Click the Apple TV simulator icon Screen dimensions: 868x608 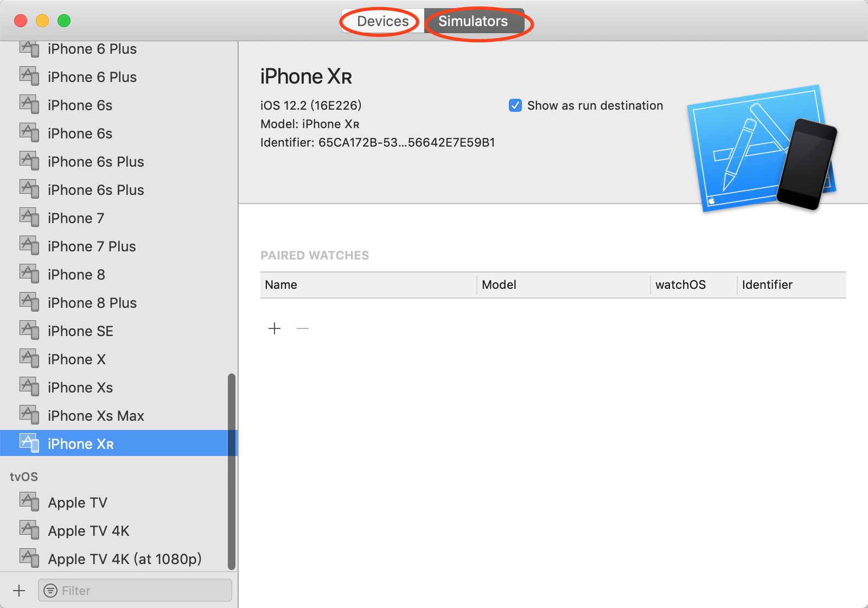click(29, 502)
